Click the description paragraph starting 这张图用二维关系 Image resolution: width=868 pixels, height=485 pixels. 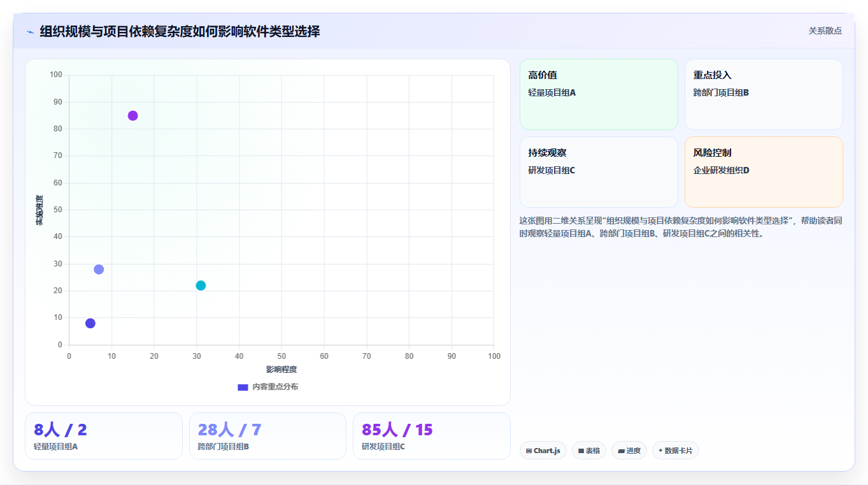point(681,227)
